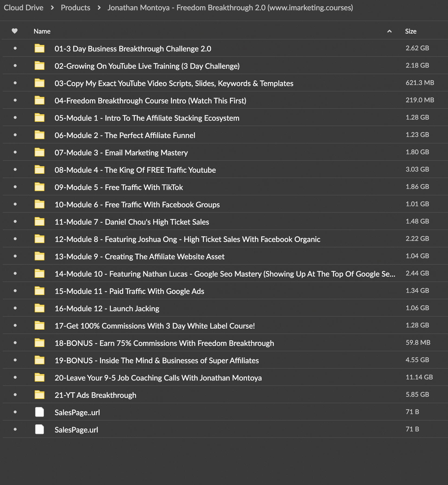Select '15-Module 11 - Paid Traffic With Google Ads'

click(129, 291)
